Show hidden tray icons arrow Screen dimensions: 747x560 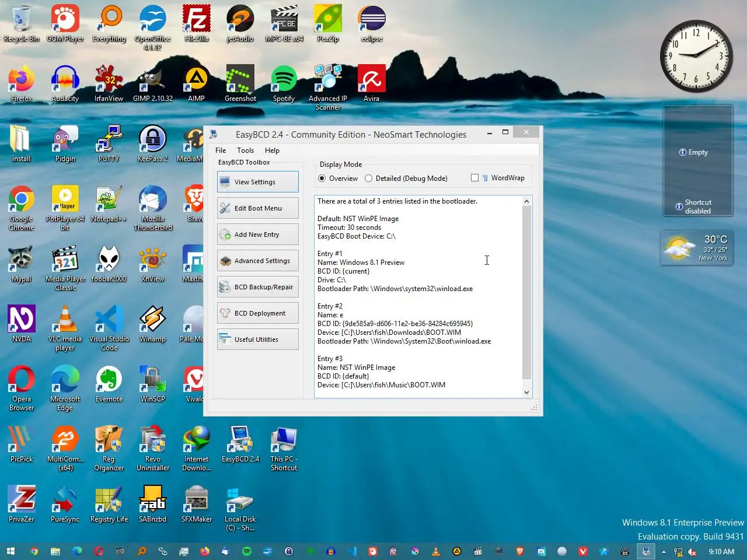(664, 552)
